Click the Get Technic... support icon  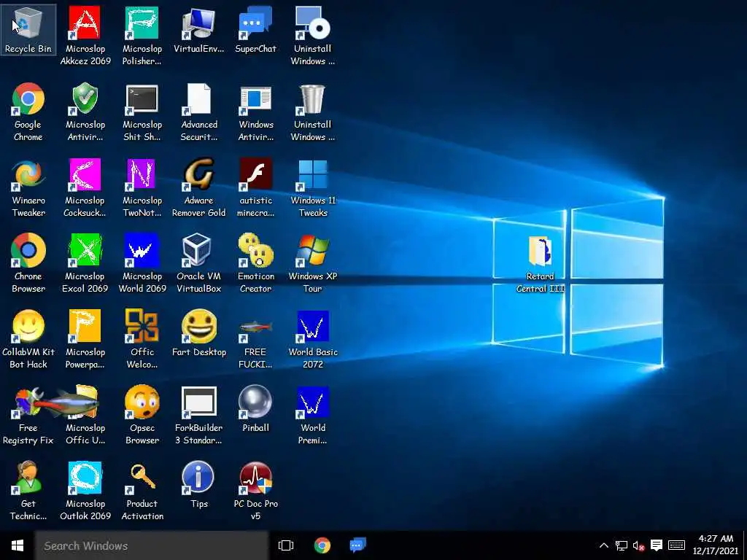28,490
